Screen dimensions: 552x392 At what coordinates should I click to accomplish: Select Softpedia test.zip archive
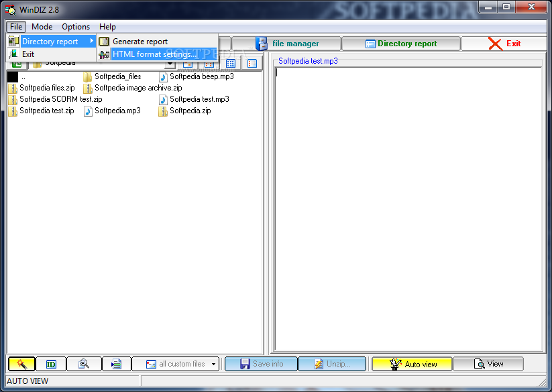(41, 111)
